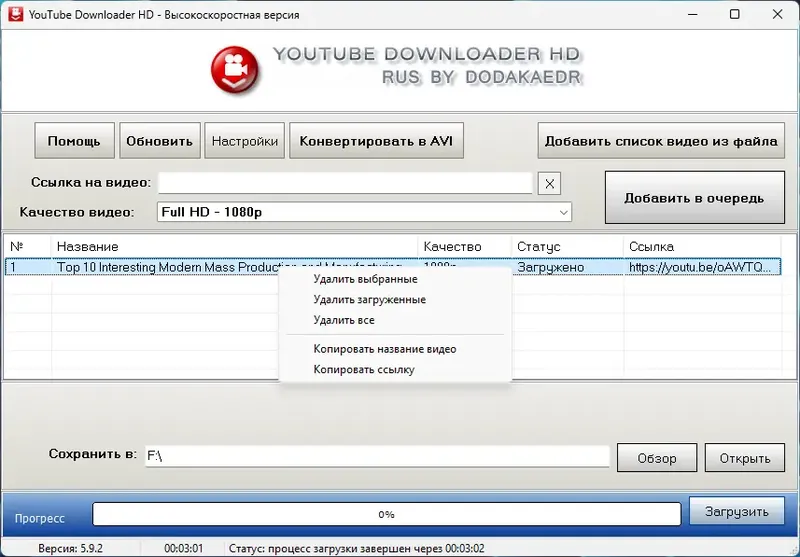Viewport: 800px width, 557px height.
Task: Choose Удалить выбранные from context menu
Action: [365, 279]
